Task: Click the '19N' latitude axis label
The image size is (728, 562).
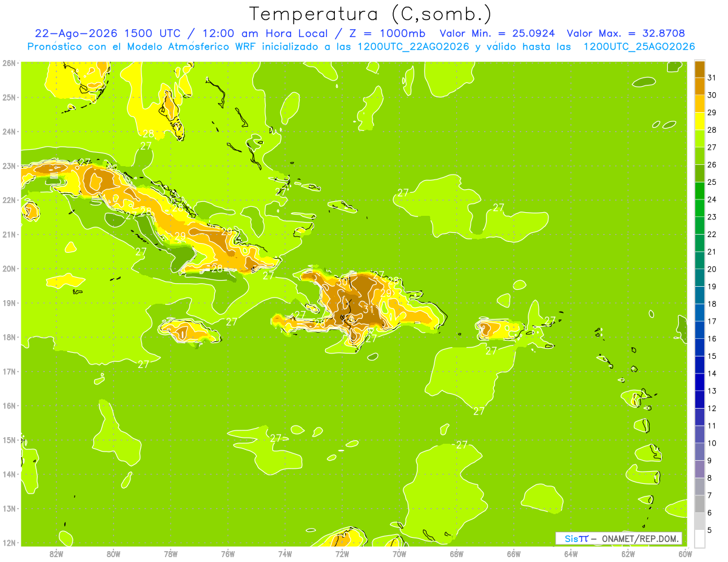Action: [x=10, y=303]
